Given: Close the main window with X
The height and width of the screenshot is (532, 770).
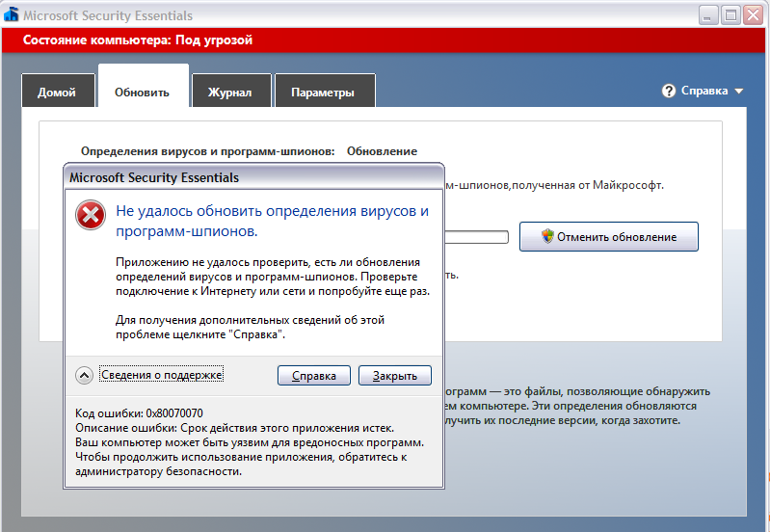Looking at the screenshot, I should [x=753, y=15].
